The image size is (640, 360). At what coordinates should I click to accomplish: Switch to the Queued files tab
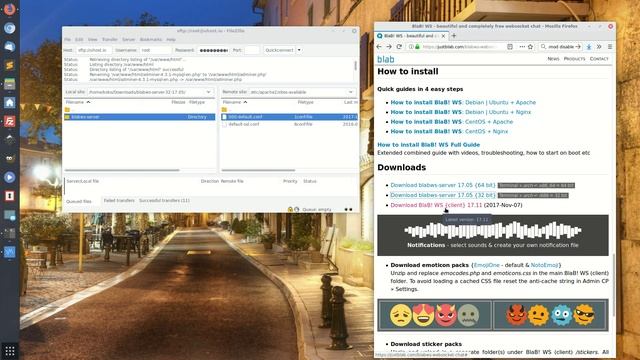pyautogui.click(x=79, y=201)
